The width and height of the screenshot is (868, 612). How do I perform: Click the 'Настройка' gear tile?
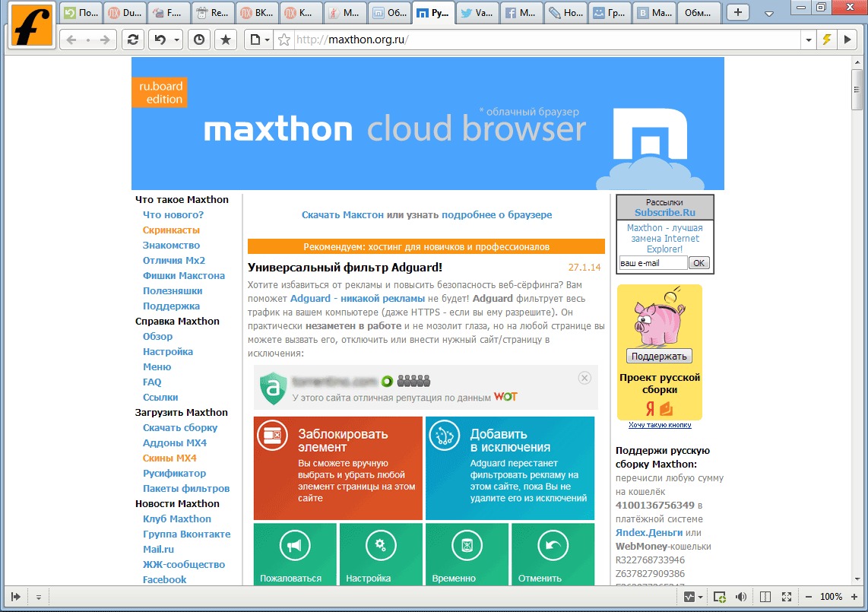pos(381,554)
